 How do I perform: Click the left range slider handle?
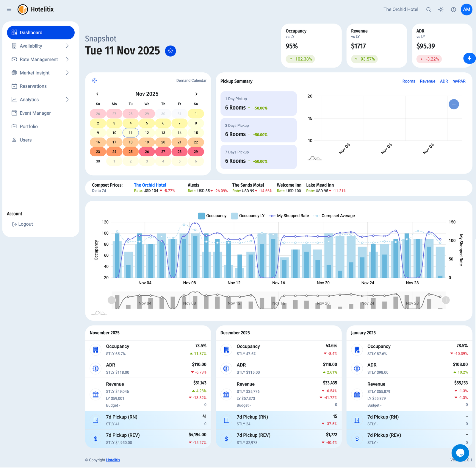pyautogui.click(x=112, y=300)
